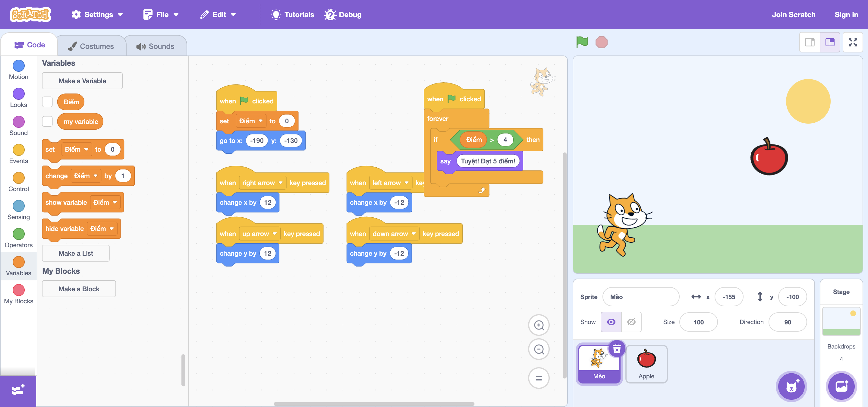Open the Edit dropdown menu
868x407 pixels.
[218, 14]
